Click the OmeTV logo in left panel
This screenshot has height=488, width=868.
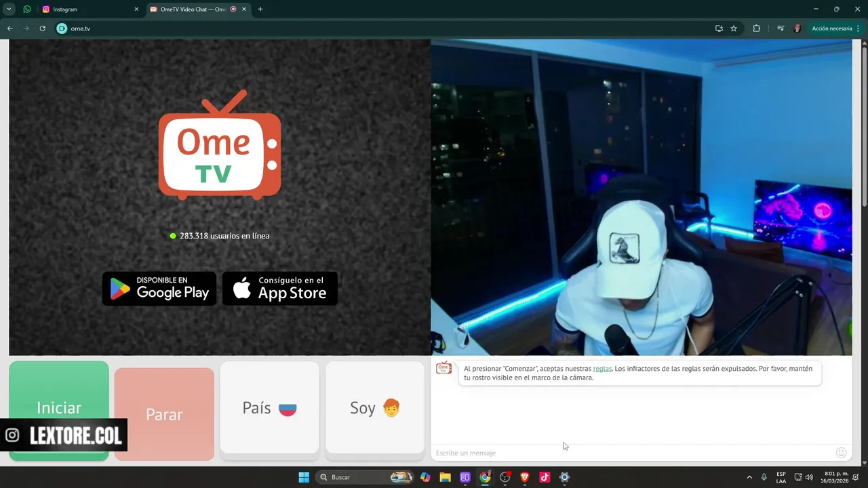[220, 145]
